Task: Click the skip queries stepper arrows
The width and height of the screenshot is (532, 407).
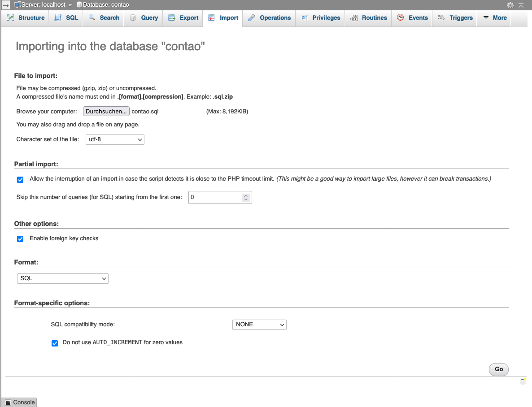Action: (246, 197)
